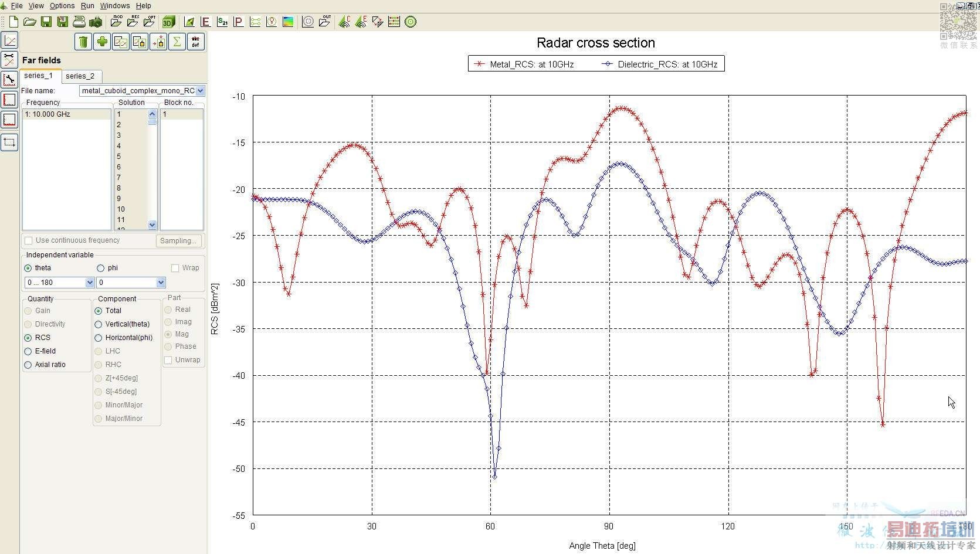Click the red E icon
Viewport: 980px width, 554px height.
click(205, 22)
